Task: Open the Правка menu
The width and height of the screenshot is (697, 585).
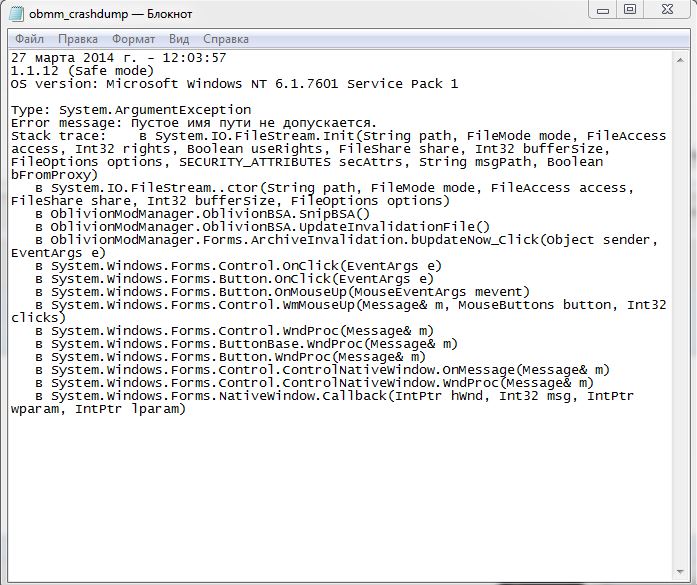Action: [x=78, y=39]
